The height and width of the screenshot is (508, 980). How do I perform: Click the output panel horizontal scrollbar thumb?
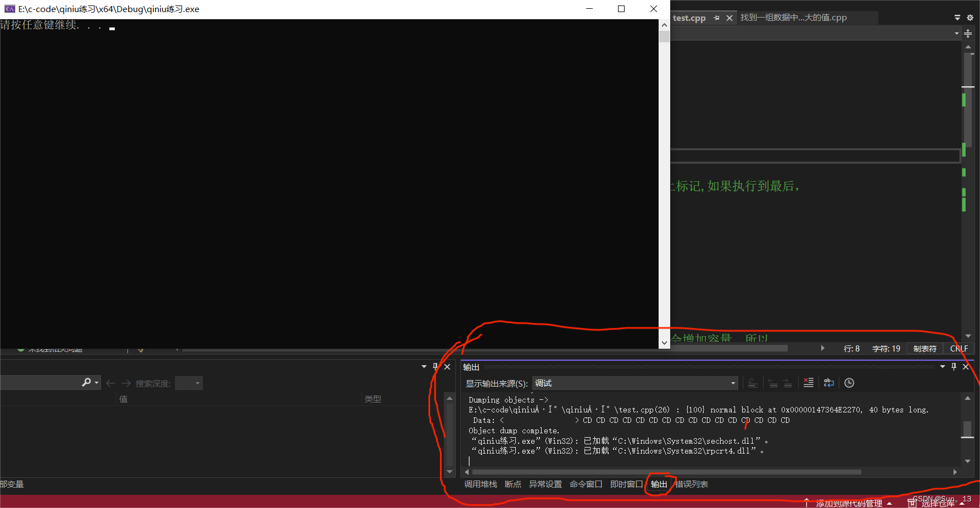[x=666, y=472]
